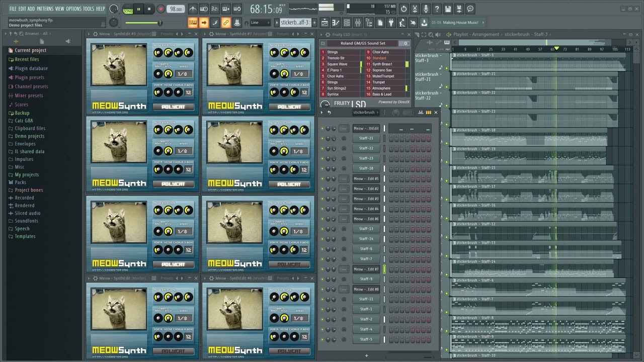
Task: Click the render/export save-as icon
Action: 459,9
